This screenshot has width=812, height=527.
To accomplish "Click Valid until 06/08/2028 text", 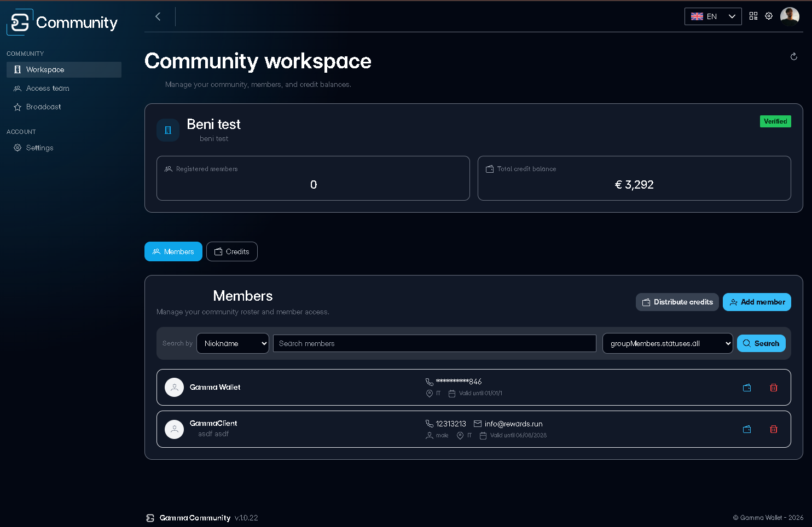I will 518,436.
